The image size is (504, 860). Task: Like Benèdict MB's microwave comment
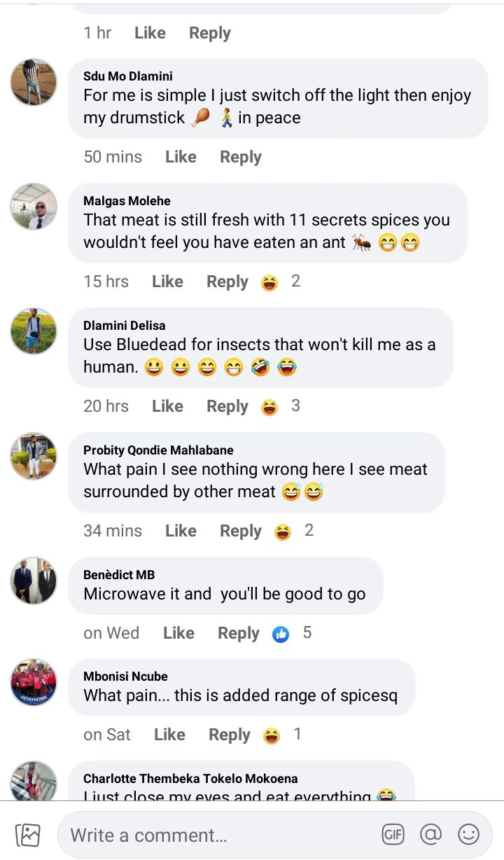(178, 633)
